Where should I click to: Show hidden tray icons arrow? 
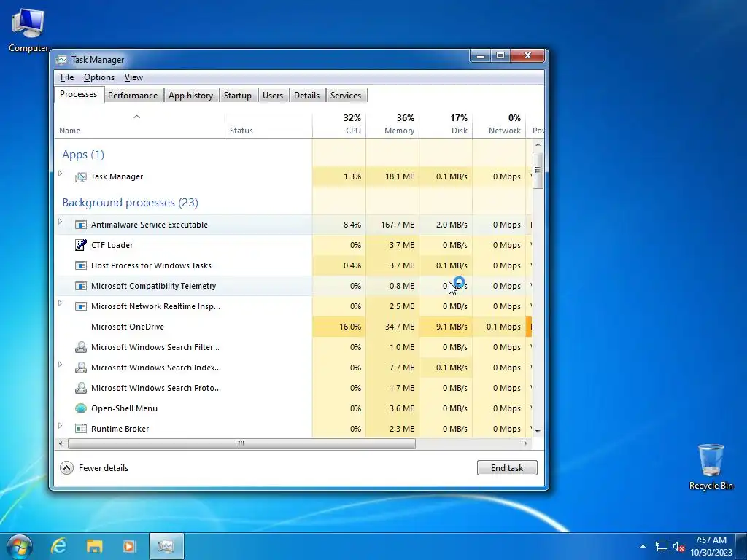(x=643, y=547)
